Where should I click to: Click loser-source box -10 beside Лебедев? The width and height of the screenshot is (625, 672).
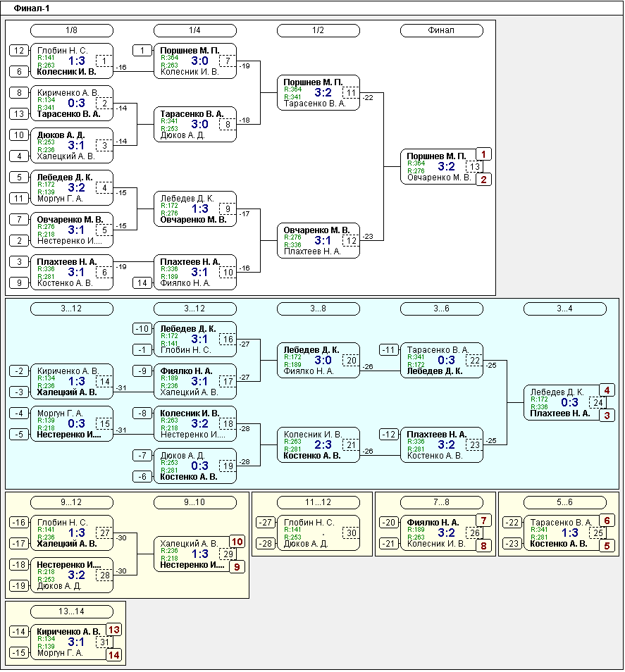pos(142,329)
